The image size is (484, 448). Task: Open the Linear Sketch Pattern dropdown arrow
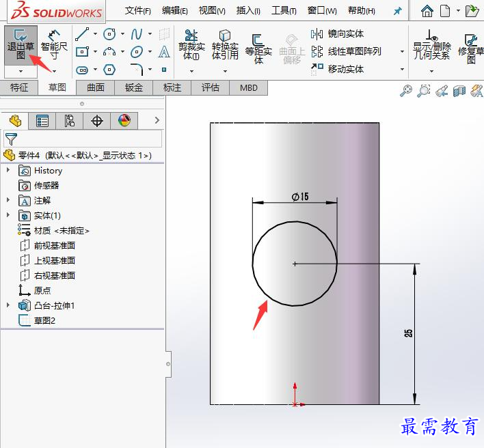(x=402, y=51)
